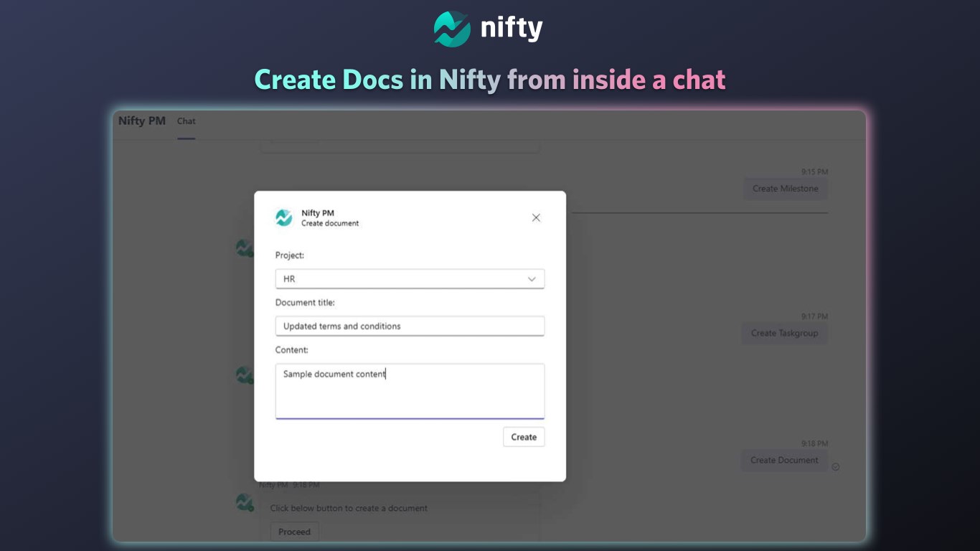
Task: Focus the Content text area
Action: (x=410, y=391)
